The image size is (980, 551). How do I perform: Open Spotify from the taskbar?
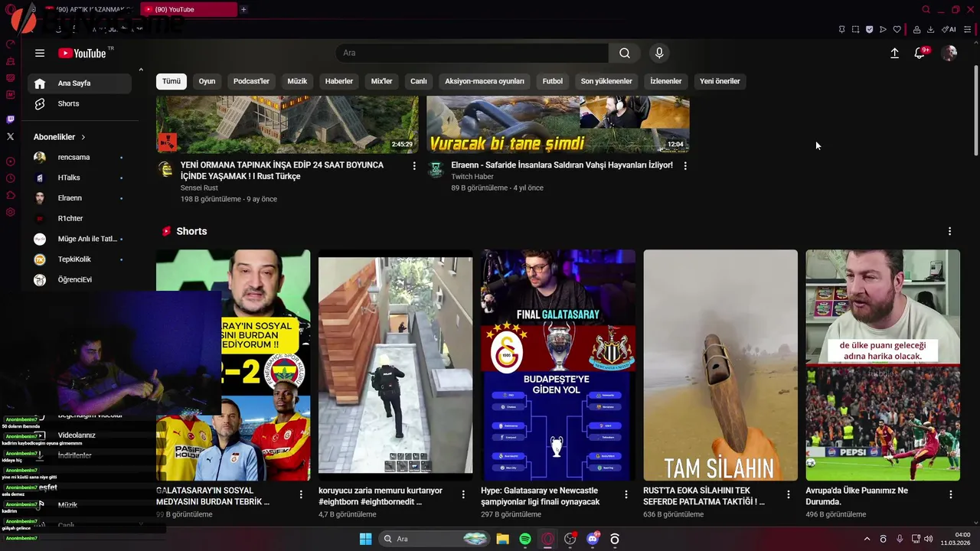click(525, 539)
